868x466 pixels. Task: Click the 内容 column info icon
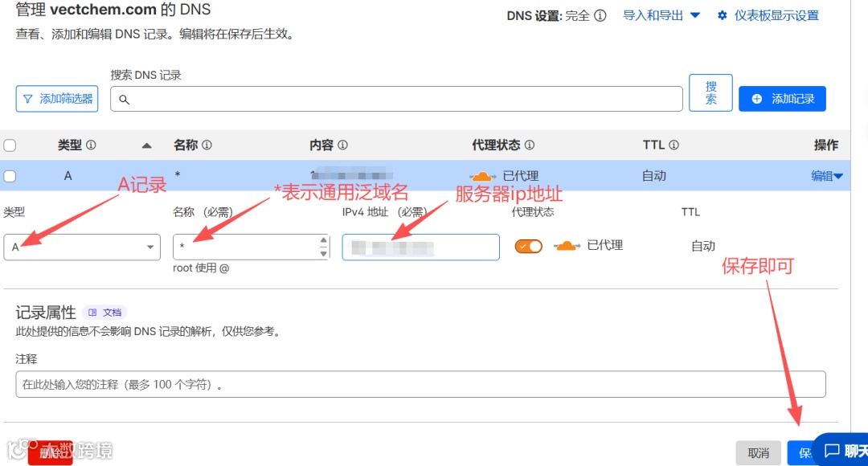point(342,145)
